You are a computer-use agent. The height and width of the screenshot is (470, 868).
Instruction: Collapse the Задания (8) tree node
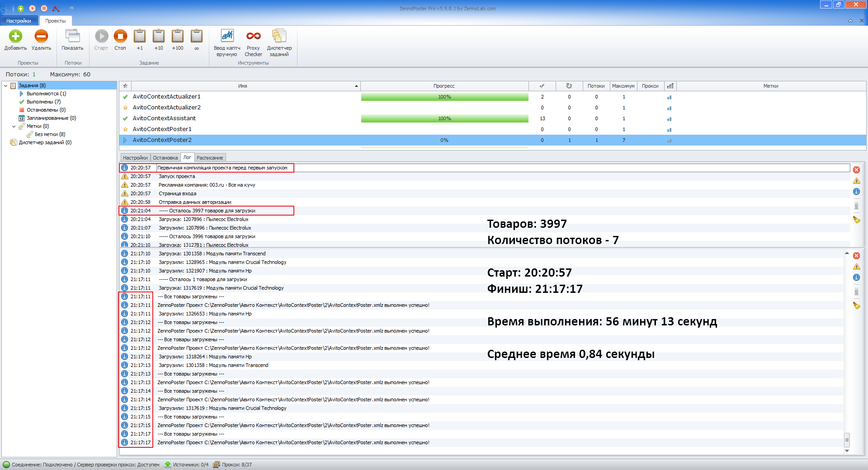[5, 85]
